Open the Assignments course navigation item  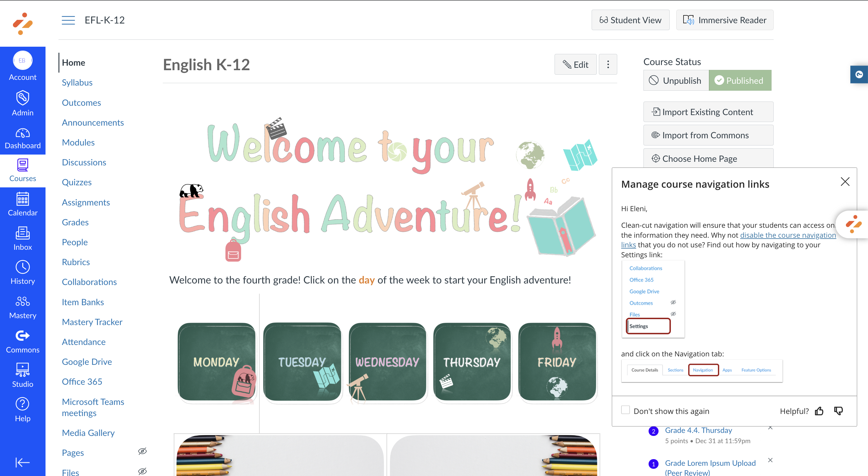click(86, 202)
